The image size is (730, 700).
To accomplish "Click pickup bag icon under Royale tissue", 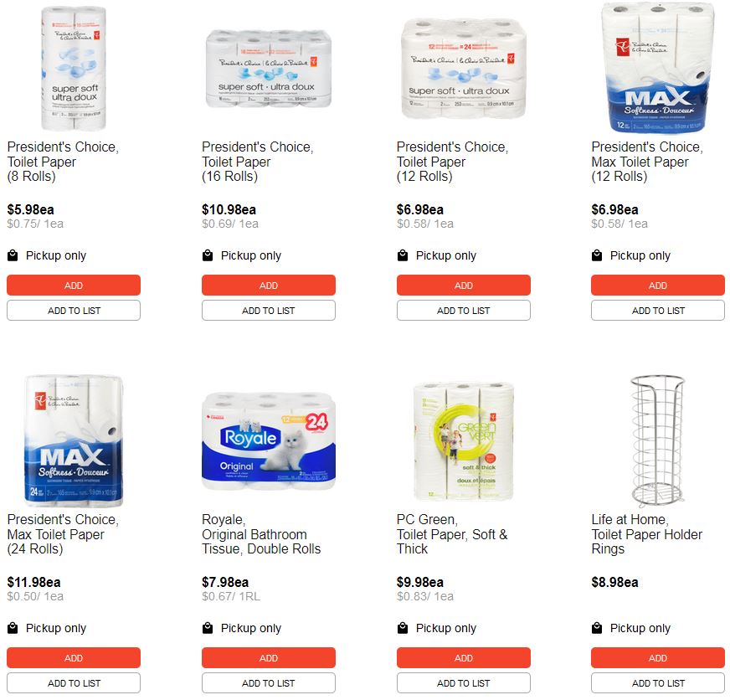I will [208, 628].
